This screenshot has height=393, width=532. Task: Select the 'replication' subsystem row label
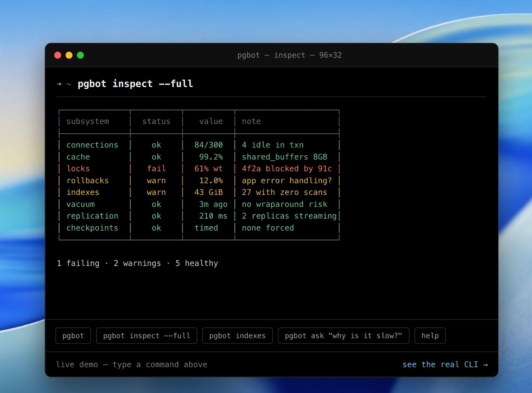coord(92,216)
